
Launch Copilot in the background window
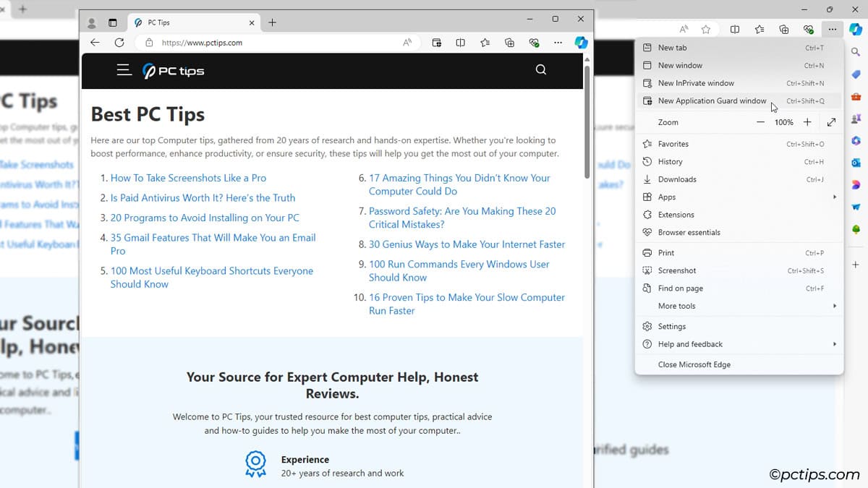(856, 30)
